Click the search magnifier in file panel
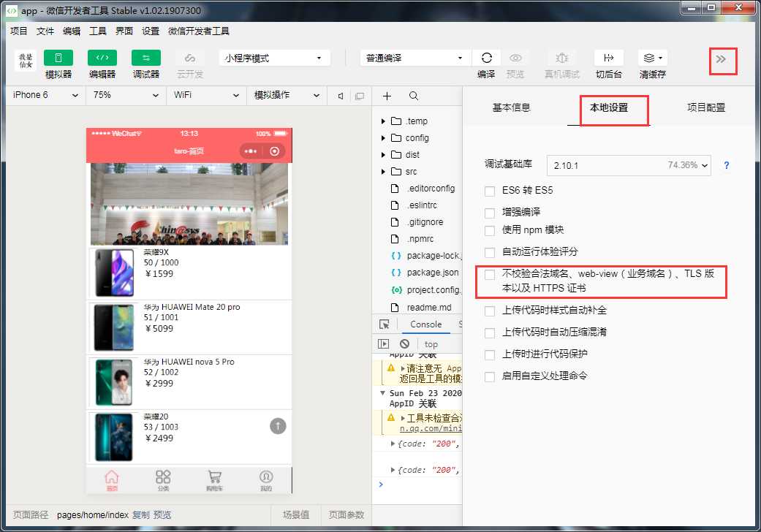Screen dimensions: 761x532 (414, 96)
